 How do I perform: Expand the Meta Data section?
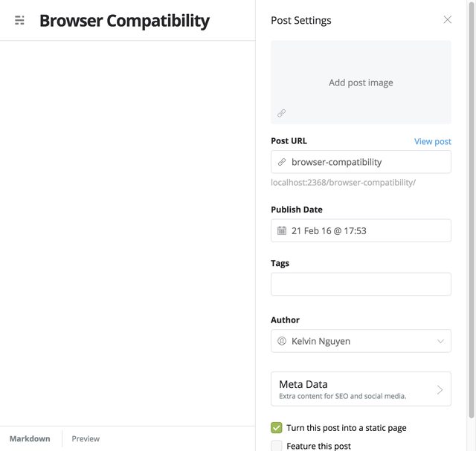(x=361, y=389)
